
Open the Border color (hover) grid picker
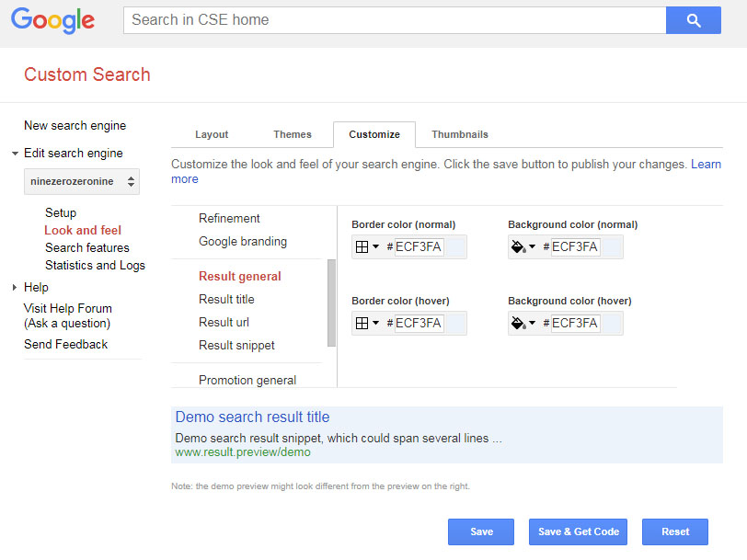[x=367, y=324]
